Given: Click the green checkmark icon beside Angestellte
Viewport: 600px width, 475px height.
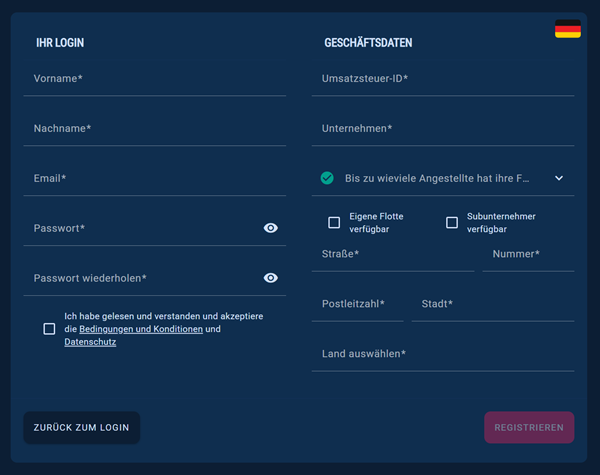Looking at the screenshot, I should (327, 178).
